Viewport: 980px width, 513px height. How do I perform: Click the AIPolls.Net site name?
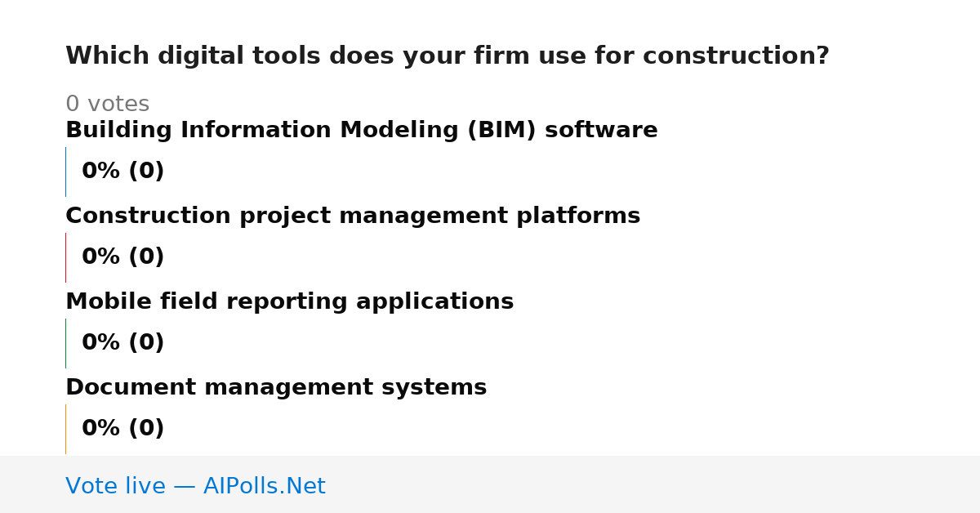[265, 487]
